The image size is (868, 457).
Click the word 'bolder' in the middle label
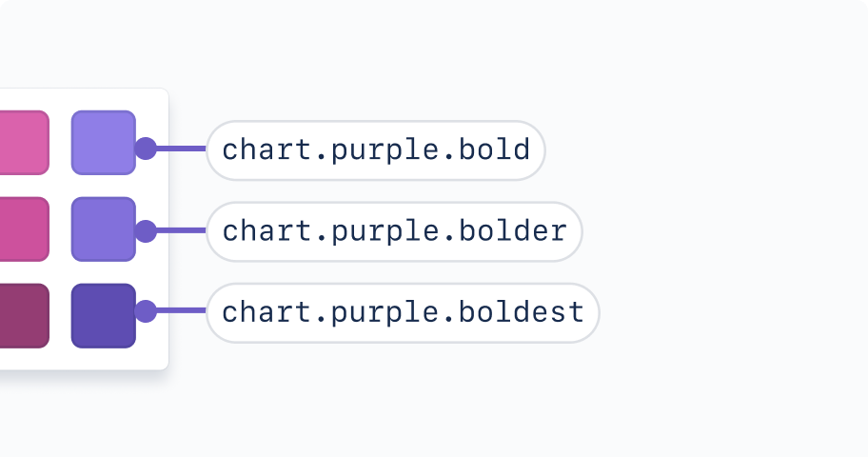pyautogui.click(x=513, y=230)
